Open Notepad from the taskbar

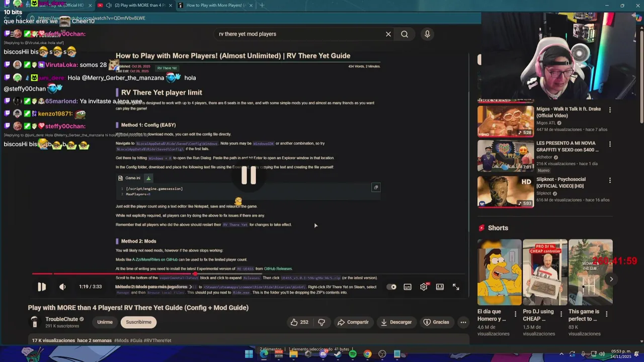(397, 354)
